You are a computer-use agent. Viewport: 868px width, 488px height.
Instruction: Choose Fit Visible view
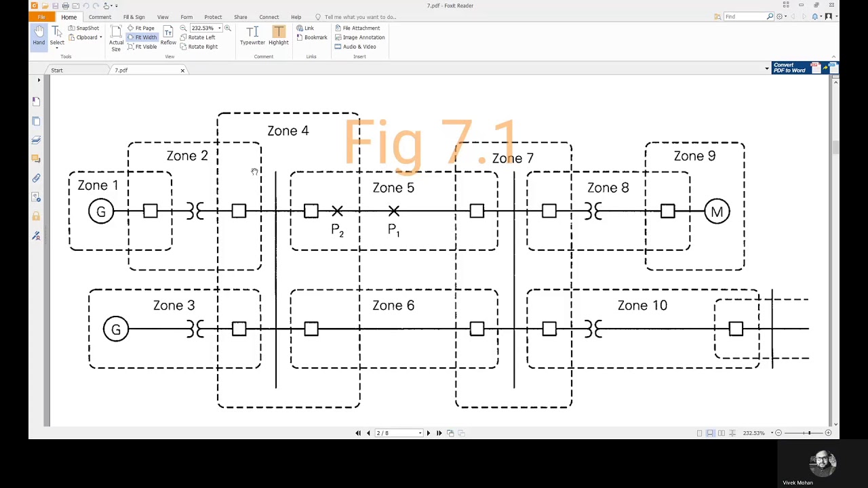click(x=142, y=47)
